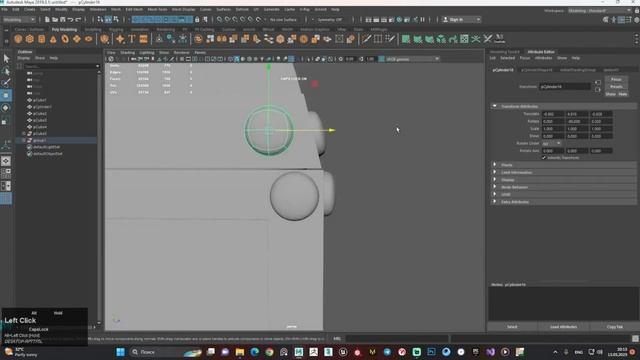Create a polygon sphere from the shelf
Image resolution: width=640 pixels, height=360 pixels.
tap(18, 39)
